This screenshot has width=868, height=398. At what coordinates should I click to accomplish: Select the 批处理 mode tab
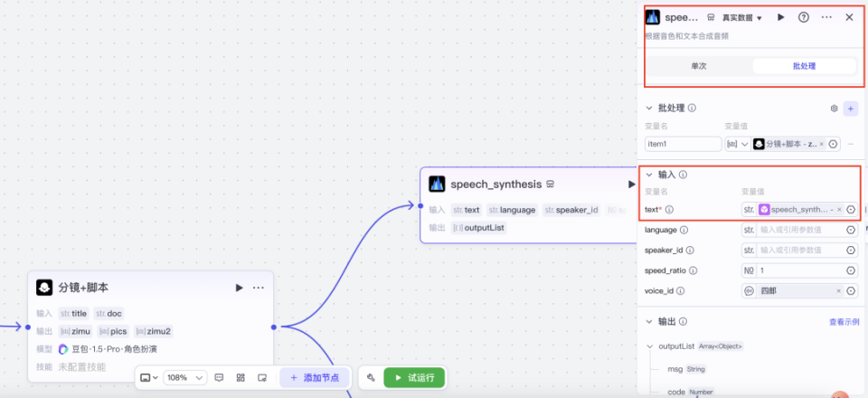[804, 66]
